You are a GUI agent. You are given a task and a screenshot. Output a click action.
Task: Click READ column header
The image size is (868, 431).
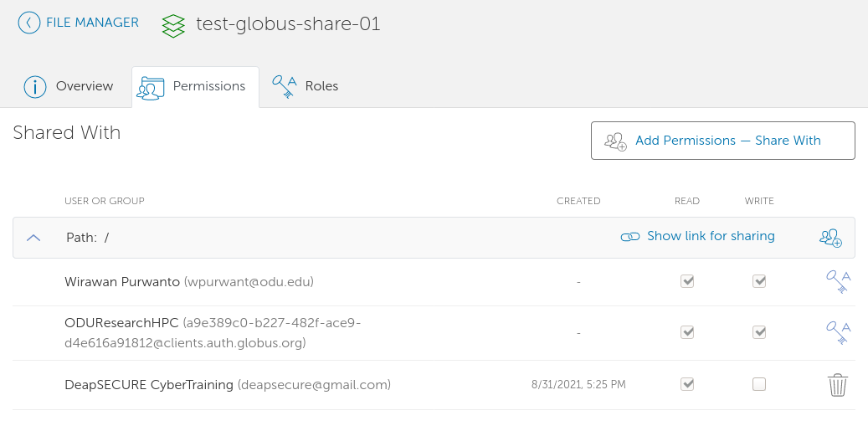tap(687, 201)
